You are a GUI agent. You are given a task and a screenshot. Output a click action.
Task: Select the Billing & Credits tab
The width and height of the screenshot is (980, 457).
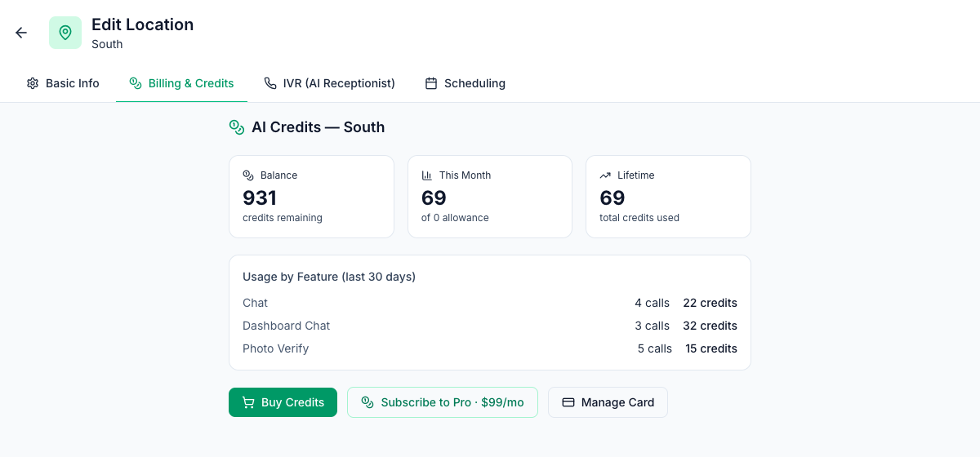(x=181, y=83)
